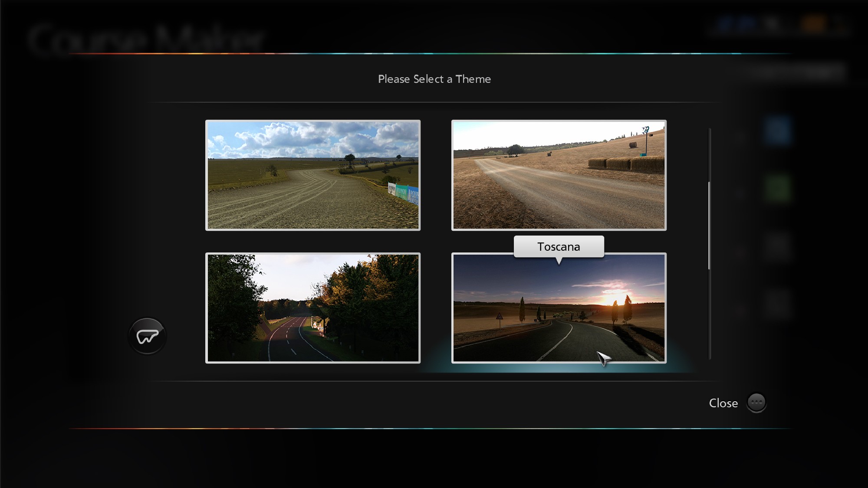
Task: Pick the dry hay bale dirt road theme
Action: coord(559,175)
